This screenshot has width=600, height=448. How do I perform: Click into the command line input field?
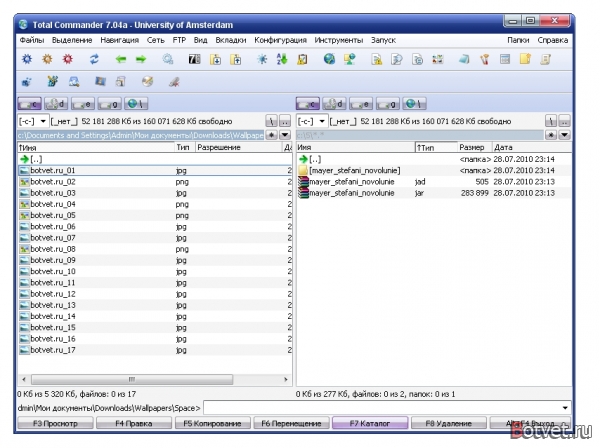(x=382, y=408)
